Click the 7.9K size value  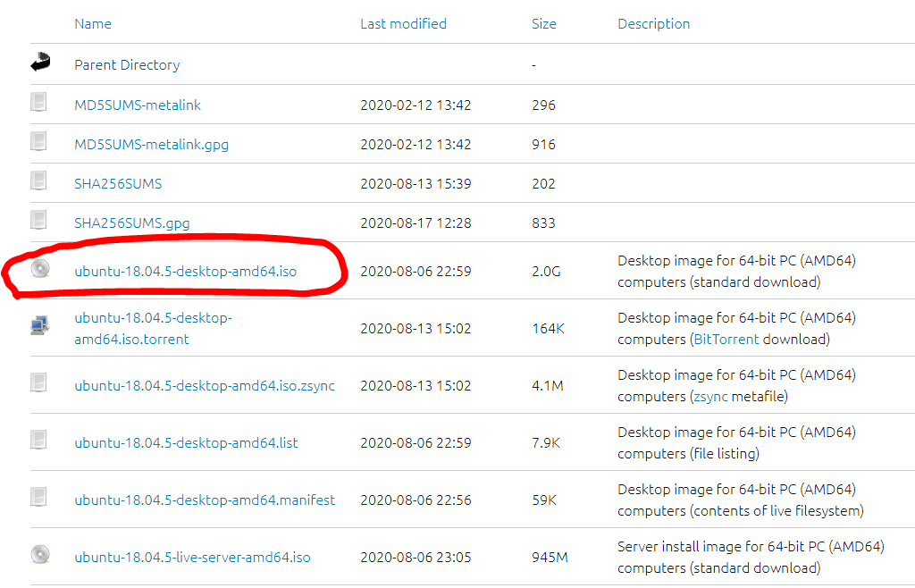pyautogui.click(x=546, y=442)
